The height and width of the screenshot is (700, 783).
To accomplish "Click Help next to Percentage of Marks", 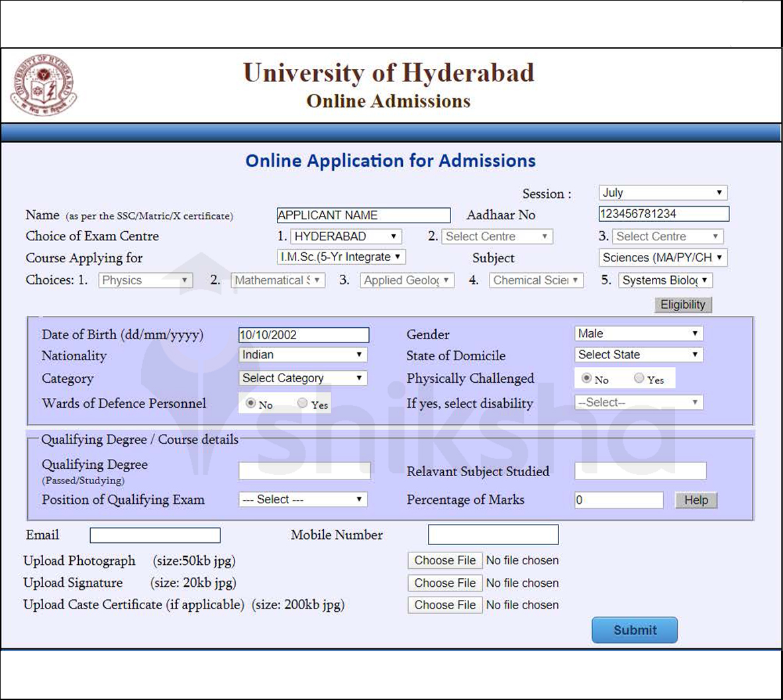I will point(696,501).
